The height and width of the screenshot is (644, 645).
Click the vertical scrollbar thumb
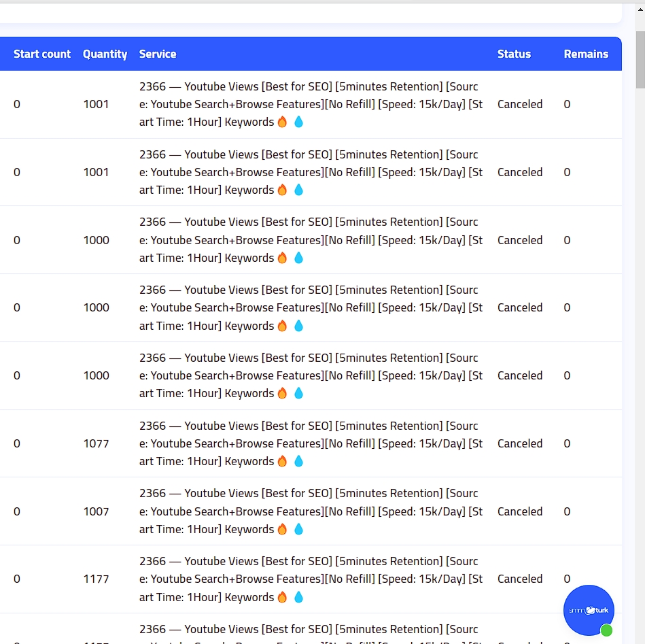[x=640, y=59]
